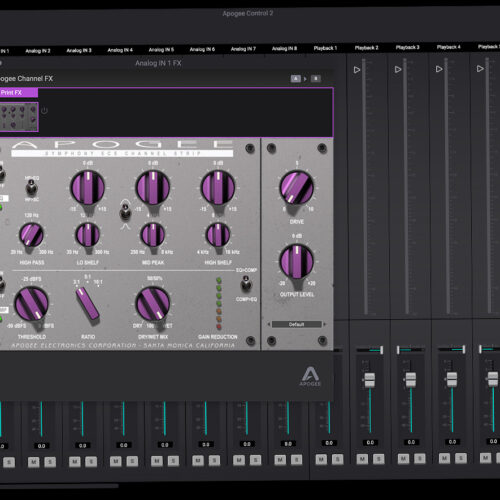The width and height of the screenshot is (500, 500).
Task: Click the copy A to B arrow
Action: click(305, 79)
